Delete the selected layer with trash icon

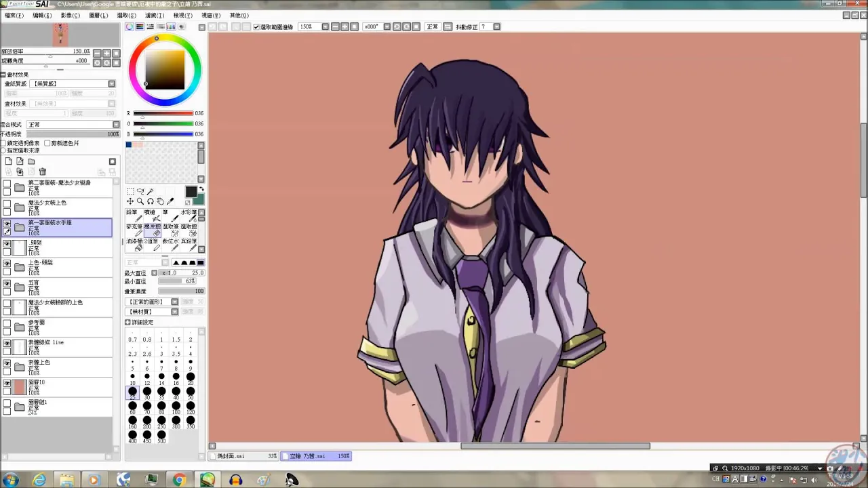[42, 172]
